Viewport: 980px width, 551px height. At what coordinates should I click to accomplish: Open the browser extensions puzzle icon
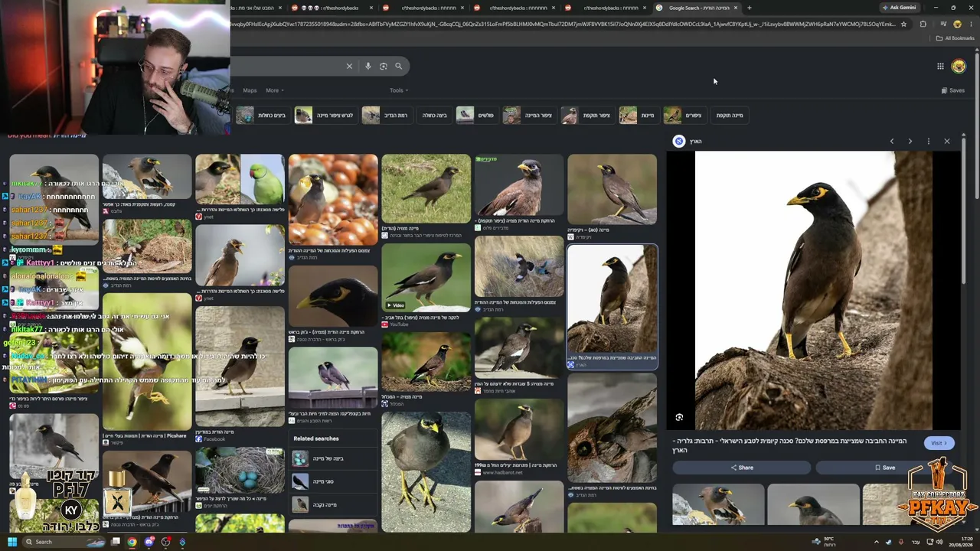pyautogui.click(x=923, y=24)
